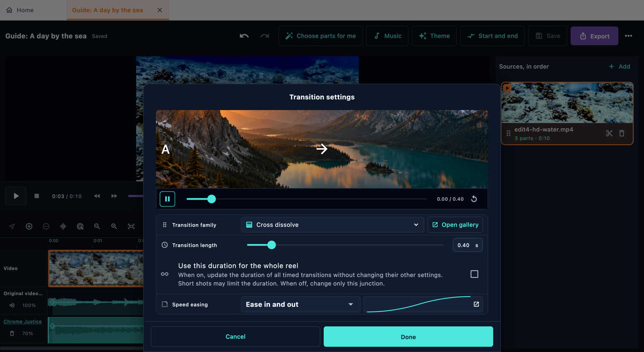The height and width of the screenshot is (352, 644).
Task: Confirm transition settings with Done
Action: pos(408,337)
